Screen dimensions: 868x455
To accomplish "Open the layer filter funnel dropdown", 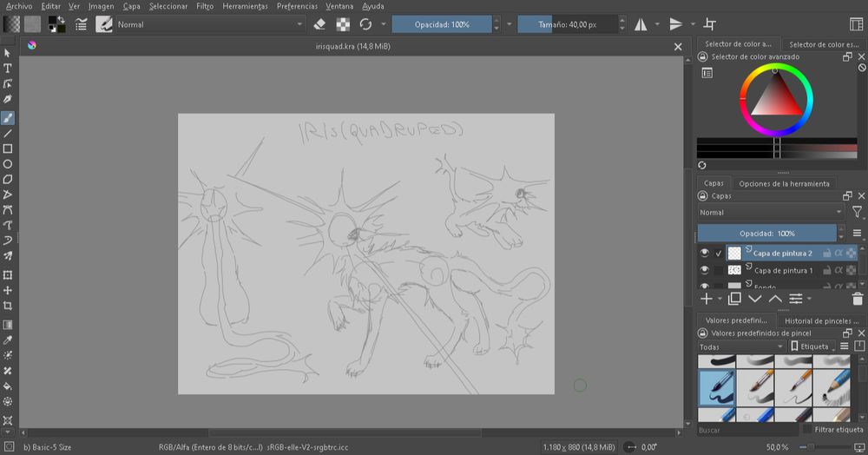I will click(858, 212).
